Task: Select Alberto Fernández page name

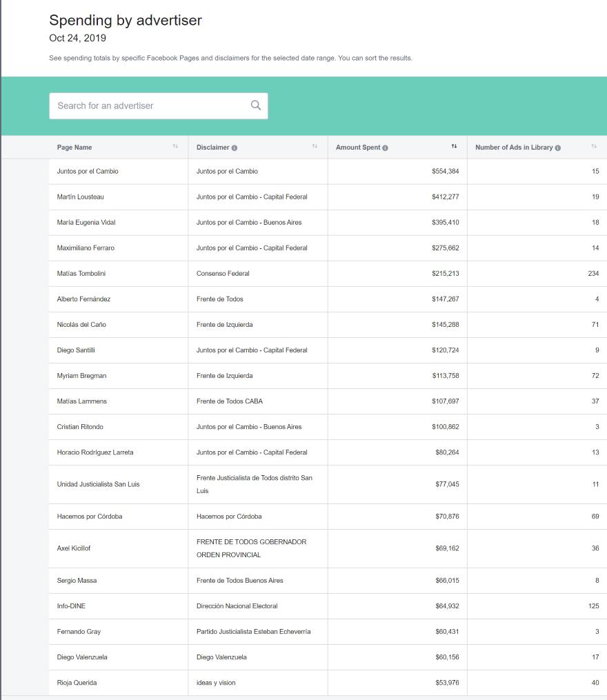Action: [83, 299]
